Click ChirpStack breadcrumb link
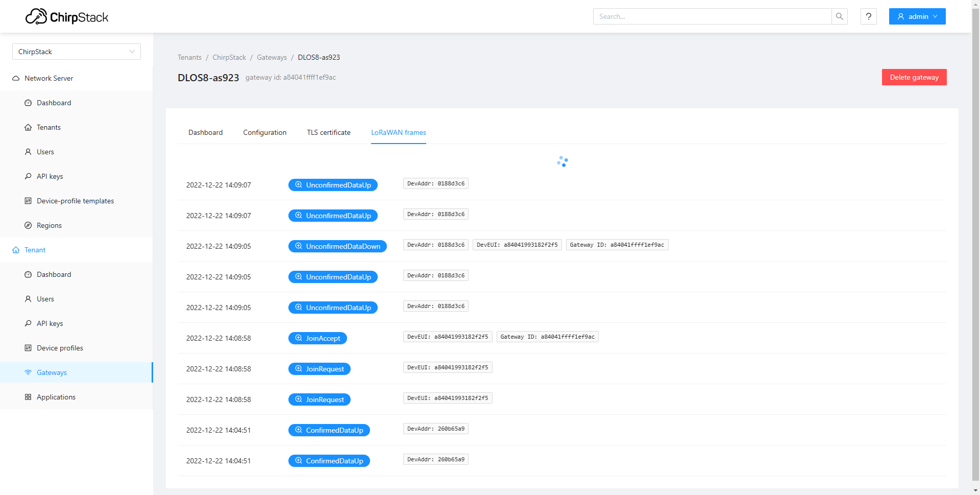The image size is (980, 495). (x=229, y=57)
